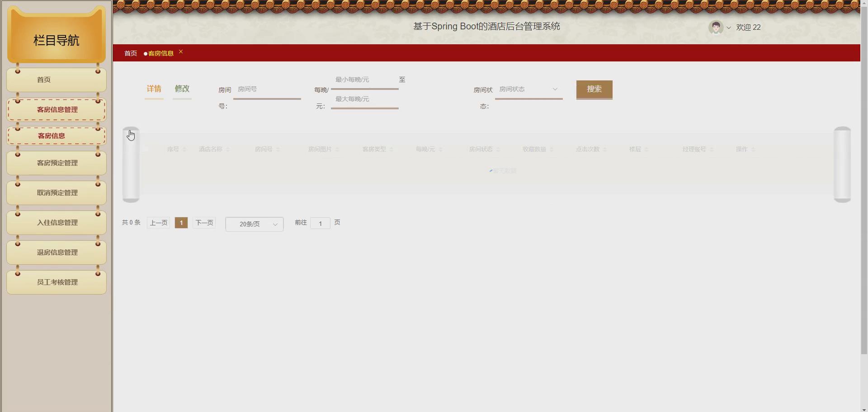
Task: Select the 详情 tab
Action: click(154, 89)
